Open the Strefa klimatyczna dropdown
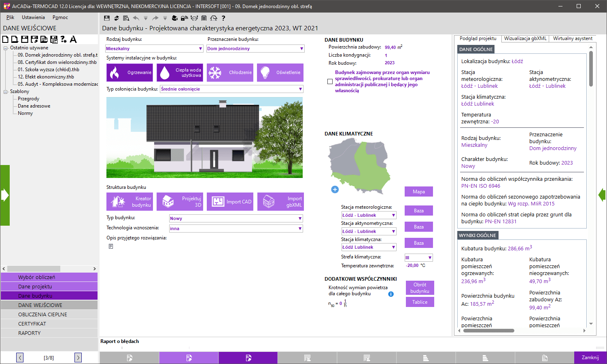Image resolution: width=607 pixels, height=364 pixels. (x=430, y=257)
